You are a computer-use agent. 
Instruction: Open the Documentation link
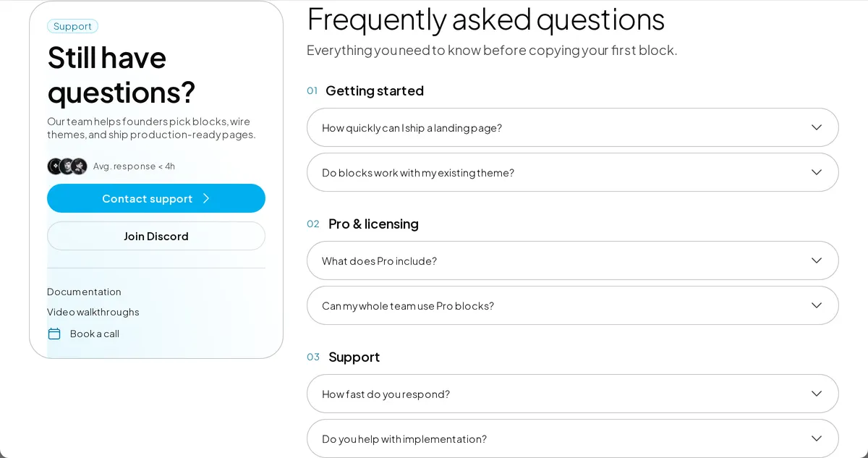84,292
